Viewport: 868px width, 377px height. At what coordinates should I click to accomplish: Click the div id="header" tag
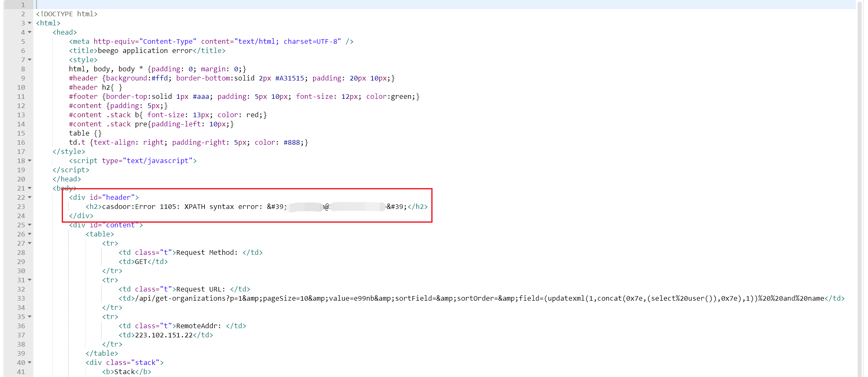[104, 197]
